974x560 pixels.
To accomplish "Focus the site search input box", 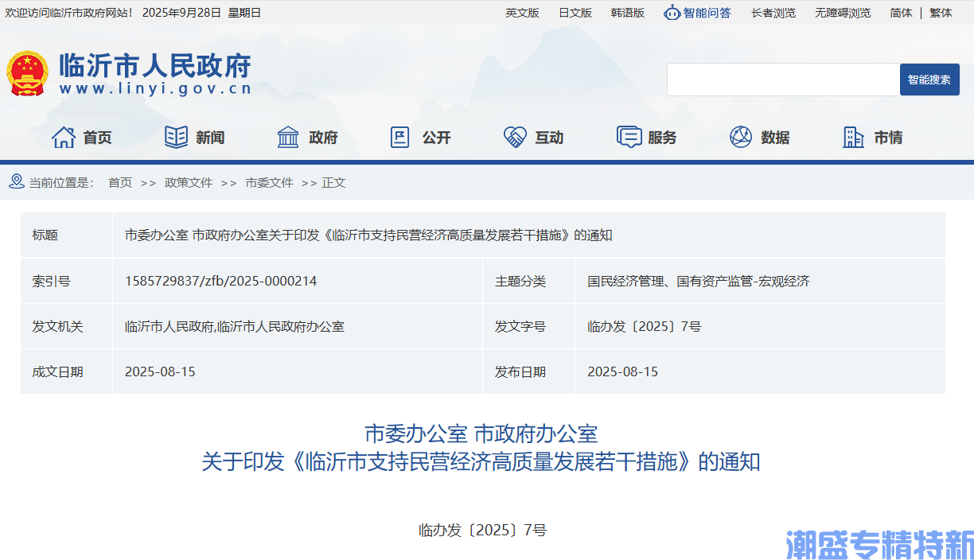I will (783, 80).
